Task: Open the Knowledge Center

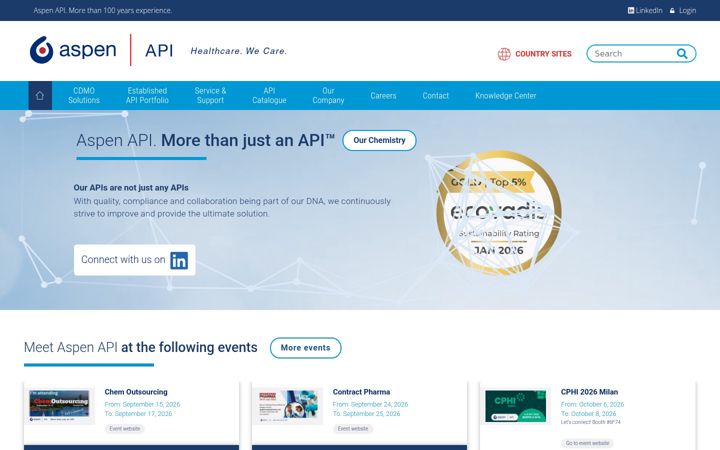Action: (x=506, y=96)
